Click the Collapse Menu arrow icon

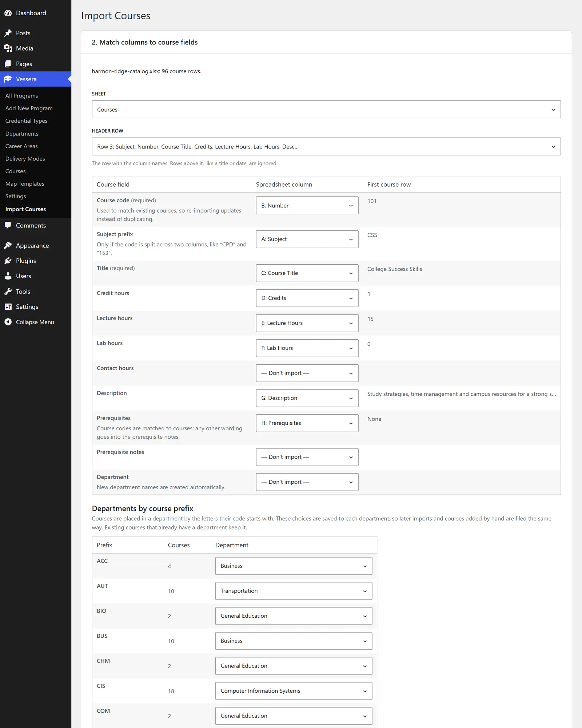(x=8, y=322)
